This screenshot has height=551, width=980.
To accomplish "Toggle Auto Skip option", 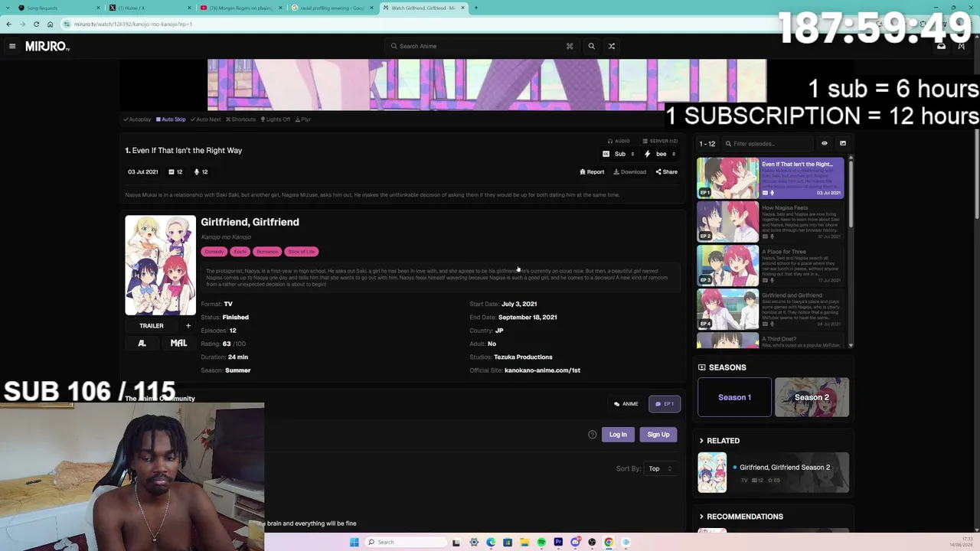I will 171,119.
